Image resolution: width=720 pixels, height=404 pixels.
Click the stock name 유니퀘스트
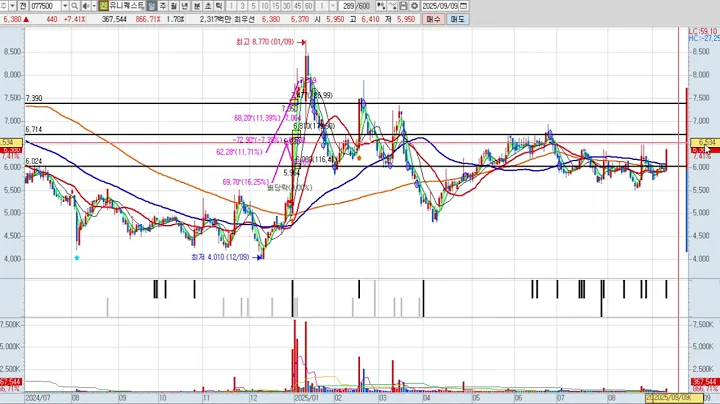coord(127,6)
